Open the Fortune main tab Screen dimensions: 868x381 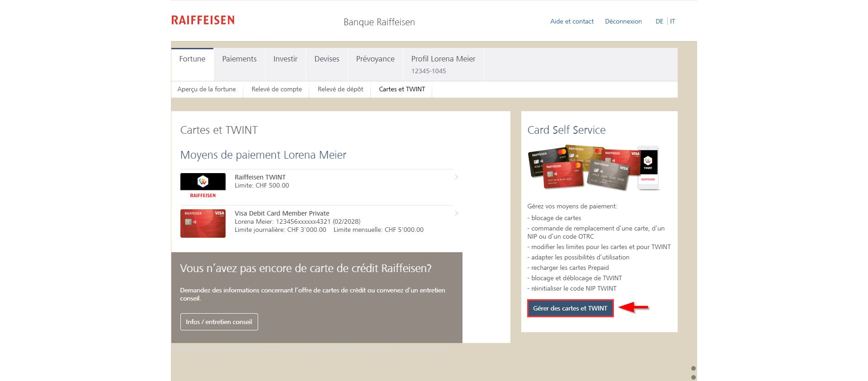[x=192, y=59]
